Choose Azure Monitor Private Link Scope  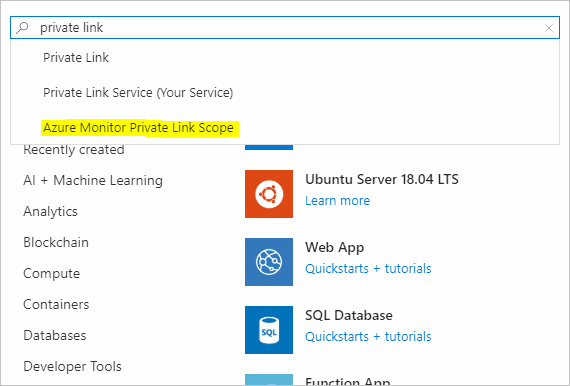pyautogui.click(x=138, y=128)
